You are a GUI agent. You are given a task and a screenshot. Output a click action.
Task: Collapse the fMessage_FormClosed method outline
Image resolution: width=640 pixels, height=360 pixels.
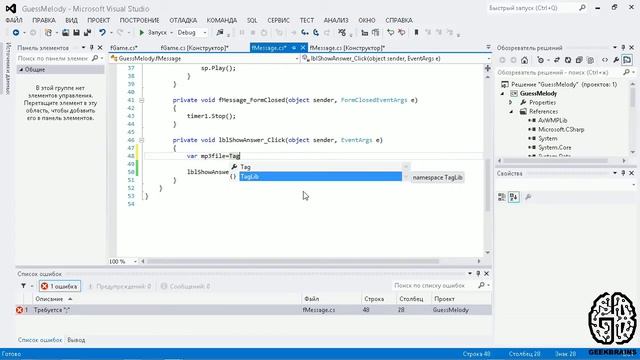[x=141, y=100]
